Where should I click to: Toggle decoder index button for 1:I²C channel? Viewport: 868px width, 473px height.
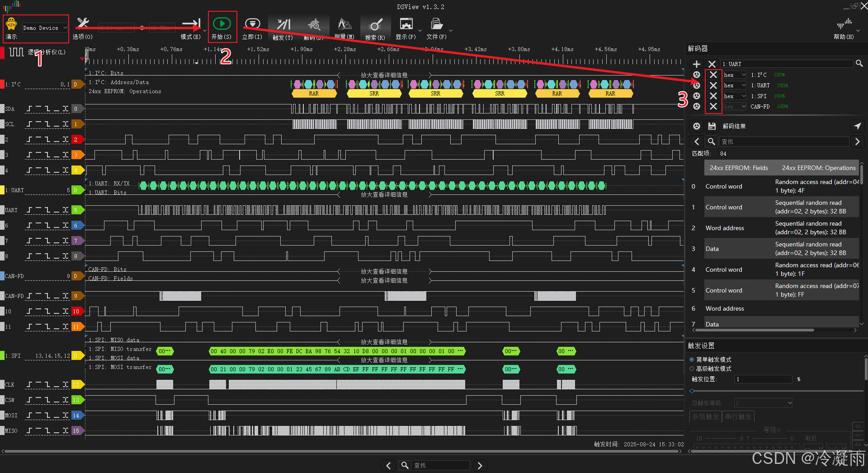pos(77,84)
